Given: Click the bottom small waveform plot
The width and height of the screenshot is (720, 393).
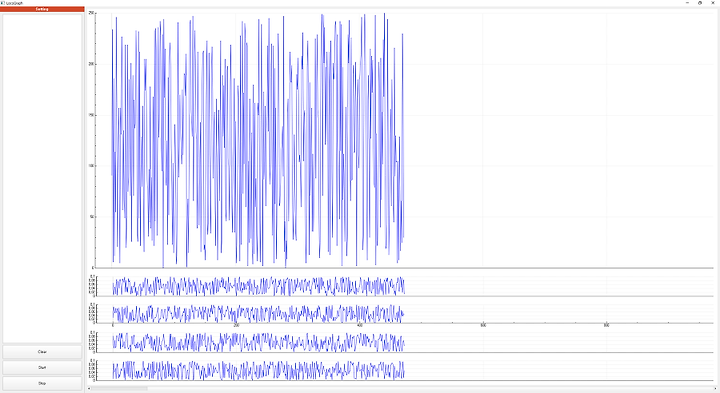Looking at the screenshot, I should tap(404, 370).
